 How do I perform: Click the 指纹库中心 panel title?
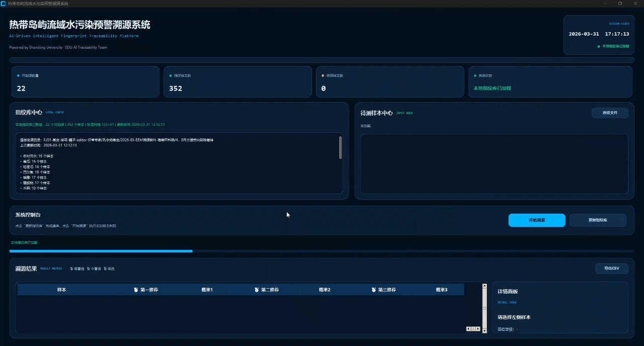[29, 112]
